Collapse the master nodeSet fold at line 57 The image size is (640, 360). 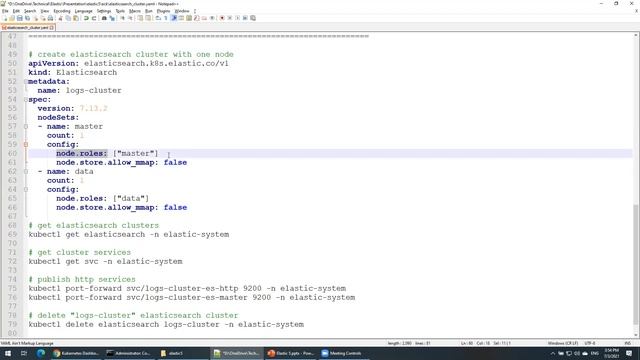26,127
